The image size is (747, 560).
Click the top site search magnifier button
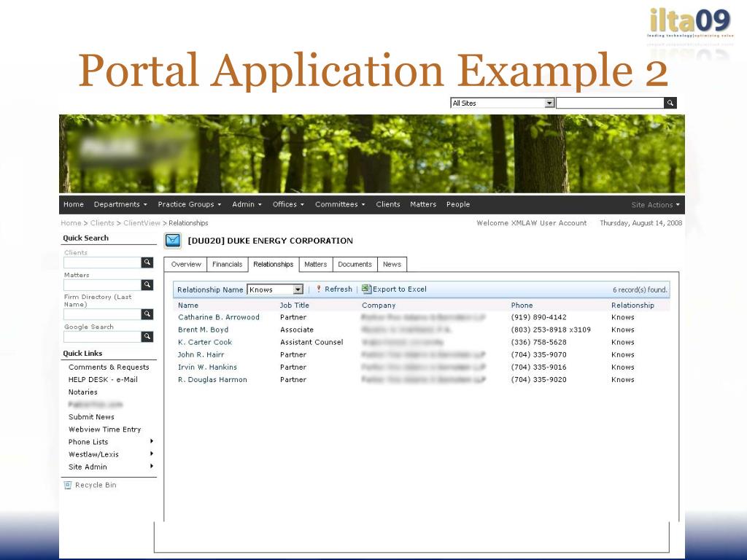coord(670,103)
